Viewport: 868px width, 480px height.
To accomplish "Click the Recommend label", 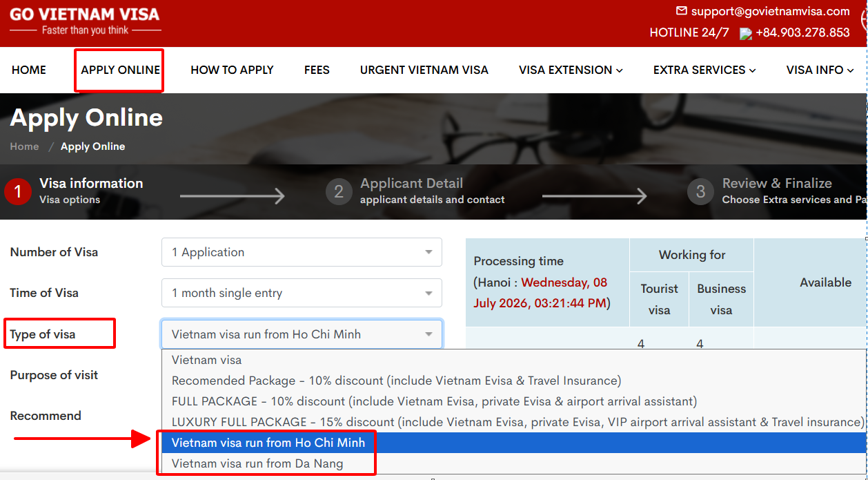I will point(46,416).
